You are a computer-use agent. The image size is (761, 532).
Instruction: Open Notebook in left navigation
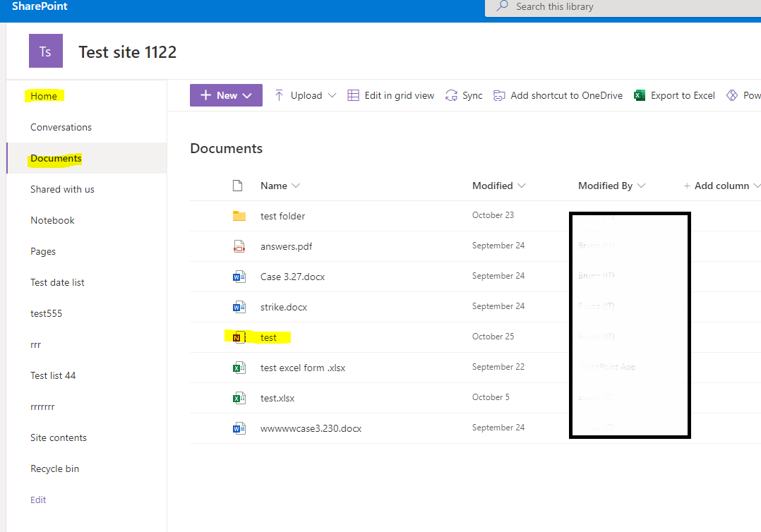click(52, 220)
